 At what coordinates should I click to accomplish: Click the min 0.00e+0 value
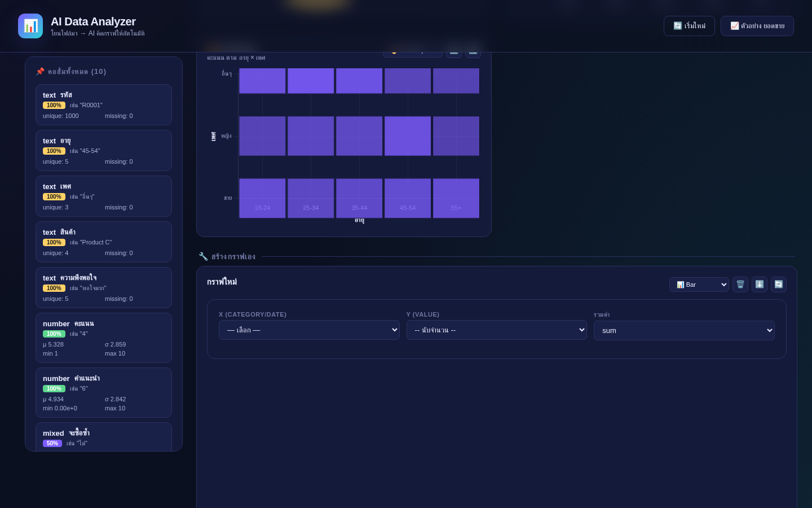(x=60, y=408)
